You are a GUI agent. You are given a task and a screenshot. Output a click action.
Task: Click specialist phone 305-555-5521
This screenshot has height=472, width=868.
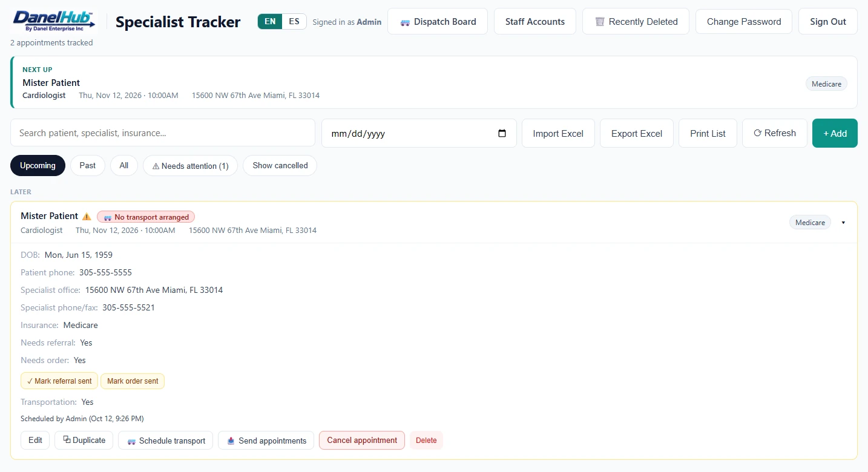click(128, 307)
